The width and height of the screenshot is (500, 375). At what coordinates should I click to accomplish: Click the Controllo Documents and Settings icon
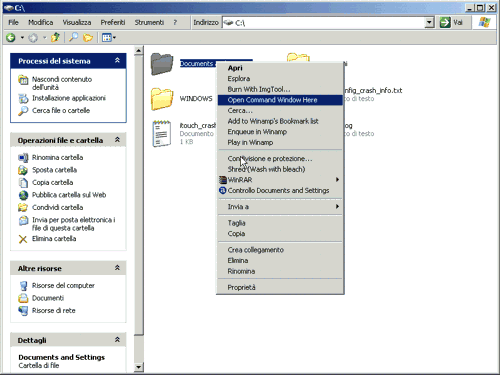pyautogui.click(x=223, y=190)
